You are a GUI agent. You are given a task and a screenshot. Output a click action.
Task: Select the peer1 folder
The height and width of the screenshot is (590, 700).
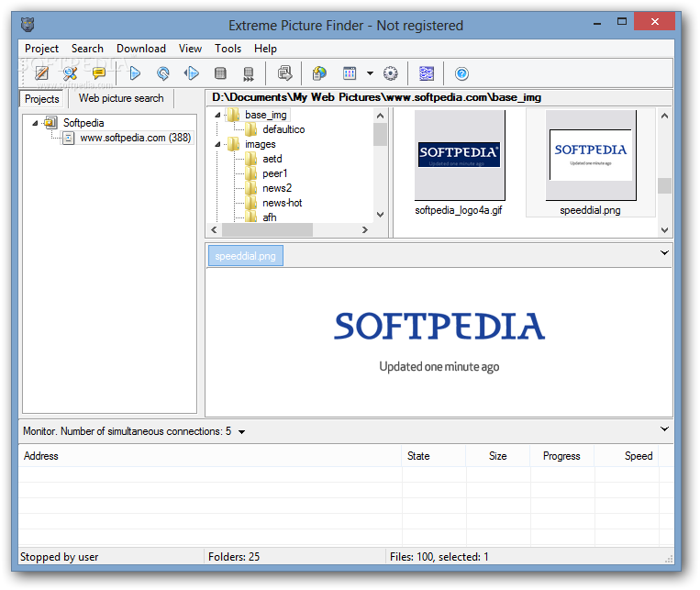click(x=275, y=173)
